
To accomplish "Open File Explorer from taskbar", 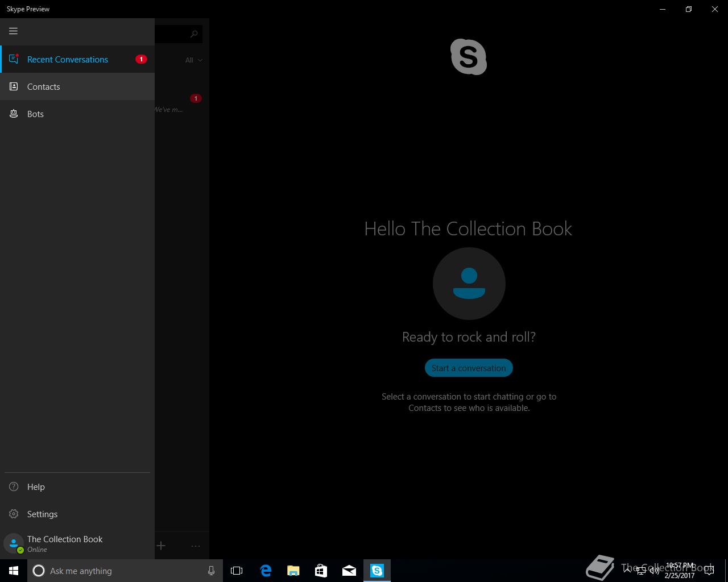I will [x=293, y=571].
